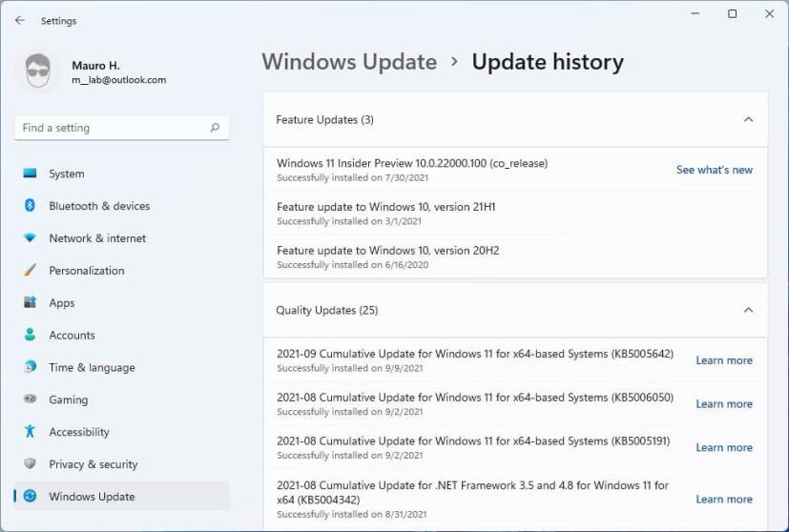Click the search magnifier icon
This screenshot has height=532, width=789.
215,128
